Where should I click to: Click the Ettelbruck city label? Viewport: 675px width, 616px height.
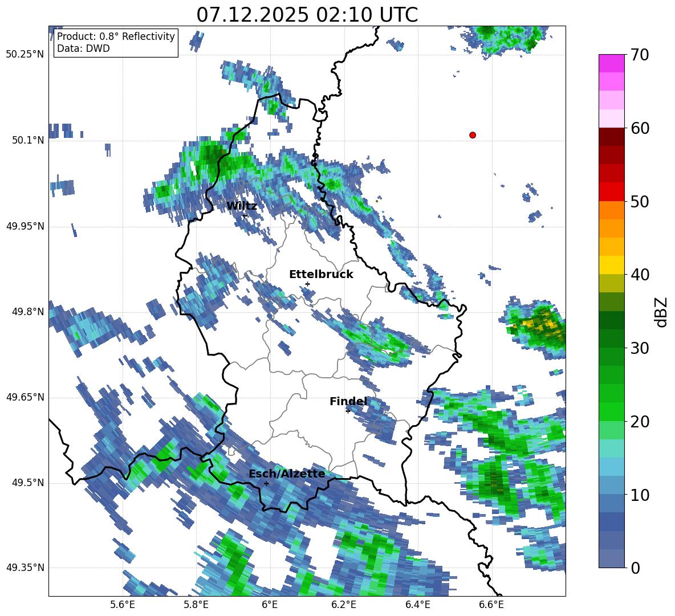(321, 275)
